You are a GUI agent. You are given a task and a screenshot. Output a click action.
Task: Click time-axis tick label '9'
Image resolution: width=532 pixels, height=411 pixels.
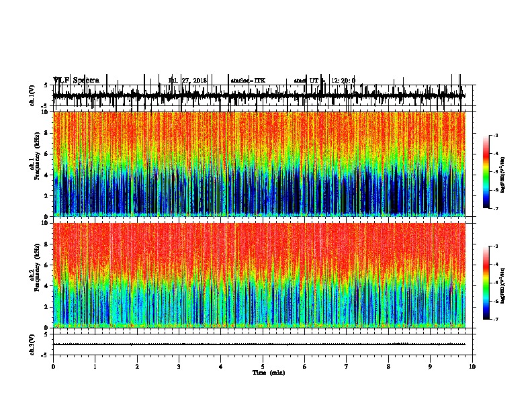430,367
